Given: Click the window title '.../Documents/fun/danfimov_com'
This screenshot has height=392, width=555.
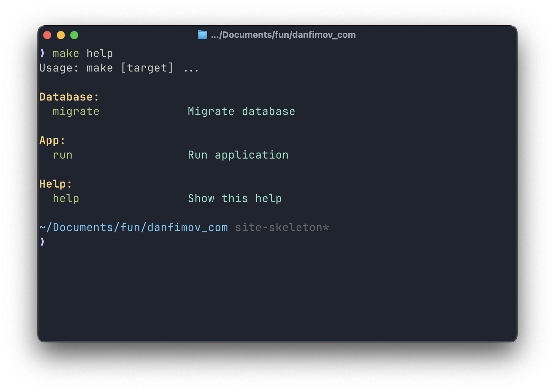Looking at the screenshot, I should pos(283,35).
